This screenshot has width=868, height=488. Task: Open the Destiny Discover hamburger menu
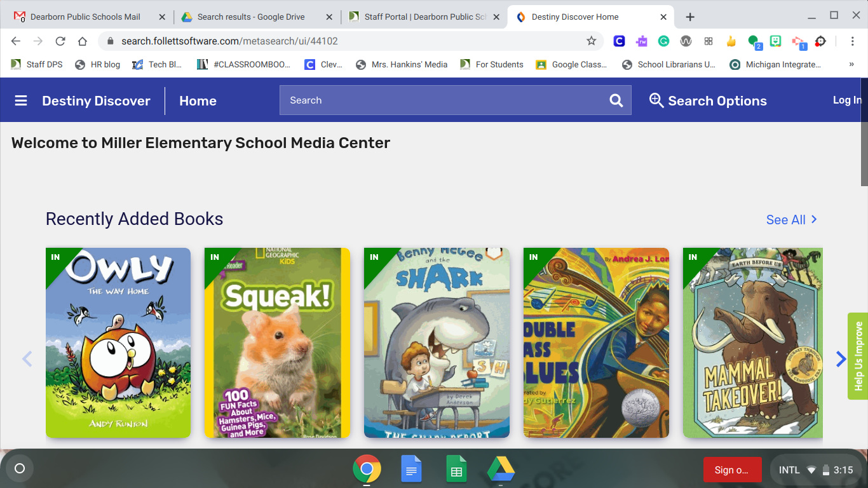click(21, 100)
